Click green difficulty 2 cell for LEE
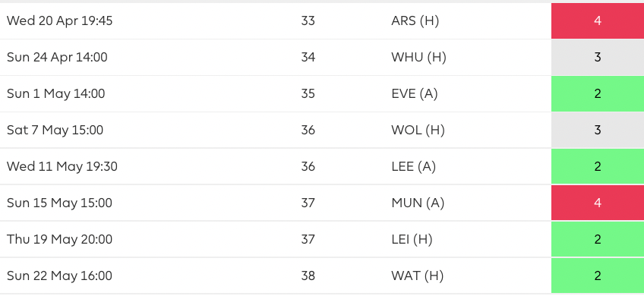The height and width of the screenshot is (296, 644). [x=598, y=166]
